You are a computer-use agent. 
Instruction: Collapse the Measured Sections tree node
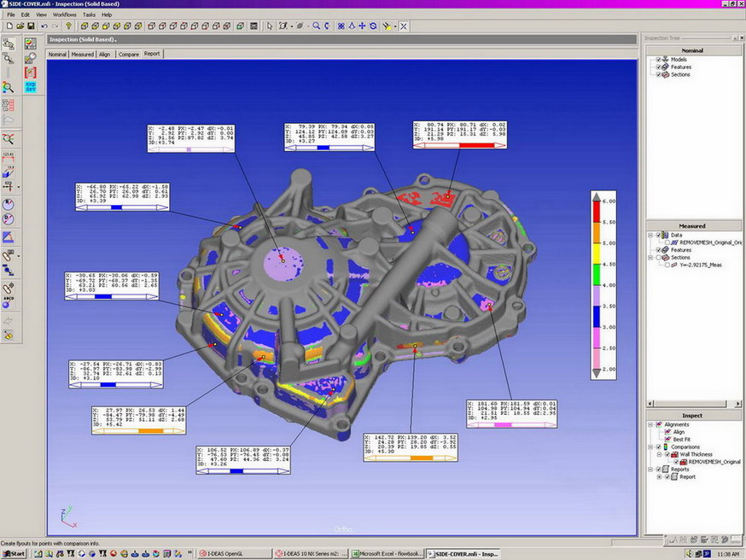point(650,258)
